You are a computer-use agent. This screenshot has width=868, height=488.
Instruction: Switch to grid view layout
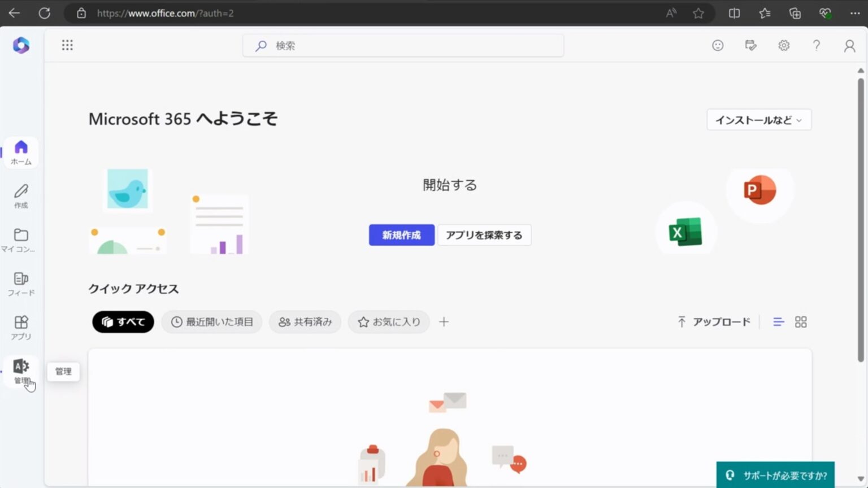[x=801, y=322]
